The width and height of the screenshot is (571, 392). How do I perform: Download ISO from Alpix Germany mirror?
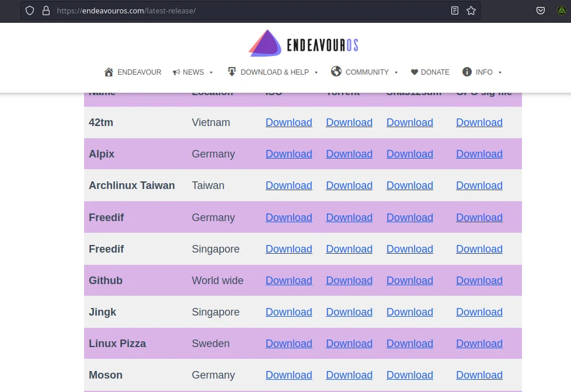point(289,153)
